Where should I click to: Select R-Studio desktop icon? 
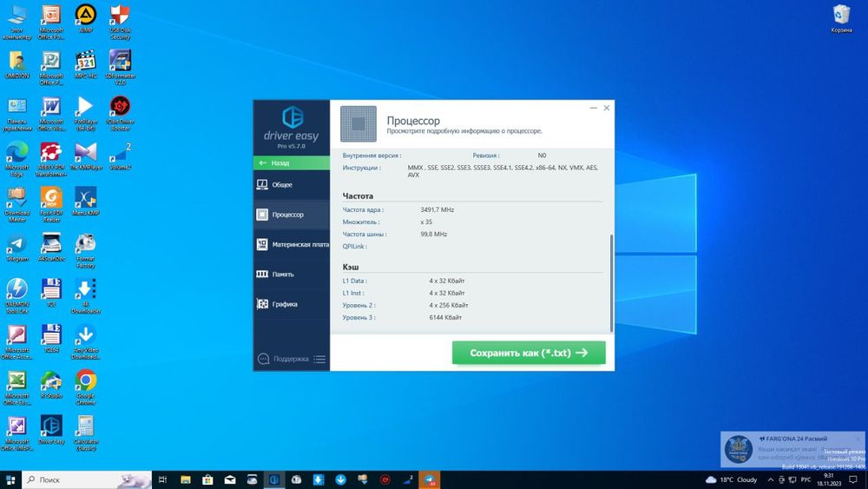[x=51, y=384]
